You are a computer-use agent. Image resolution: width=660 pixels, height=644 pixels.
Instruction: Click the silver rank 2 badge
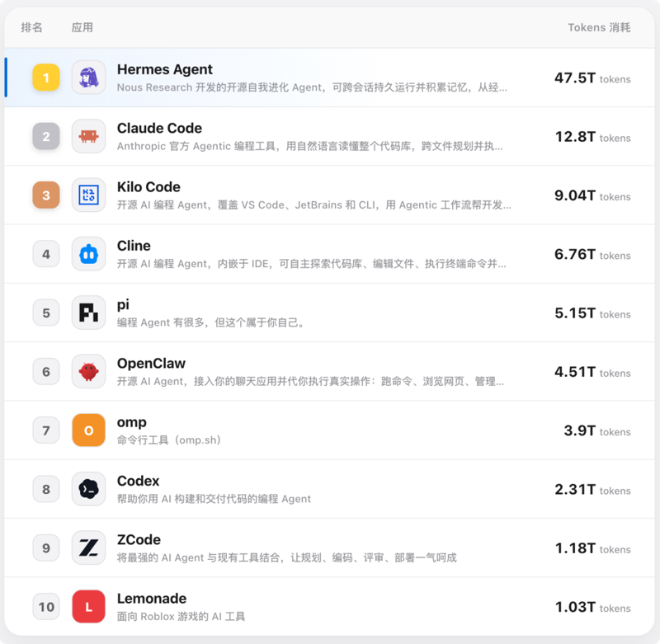(x=46, y=136)
